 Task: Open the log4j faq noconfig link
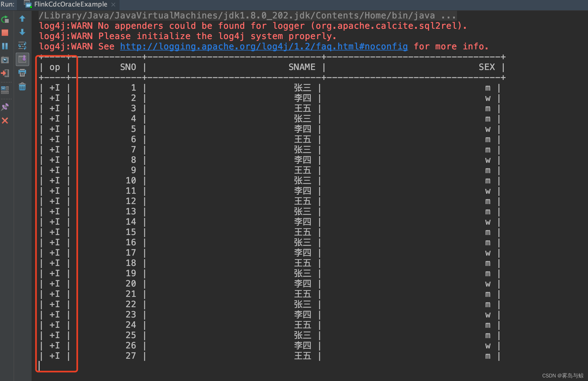pyautogui.click(x=264, y=46)
